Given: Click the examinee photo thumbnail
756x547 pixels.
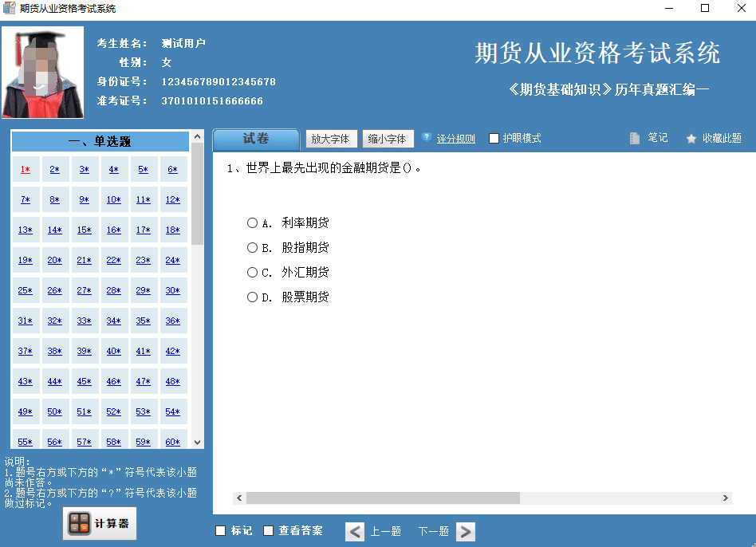Looking at the screenshot, I should point(42,73).
